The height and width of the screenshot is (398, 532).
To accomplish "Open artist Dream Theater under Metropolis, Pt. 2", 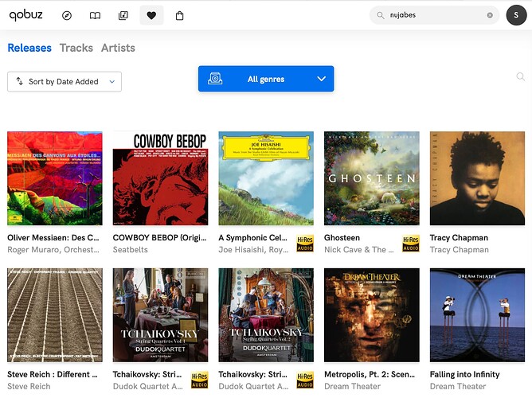I will [352, 386].
